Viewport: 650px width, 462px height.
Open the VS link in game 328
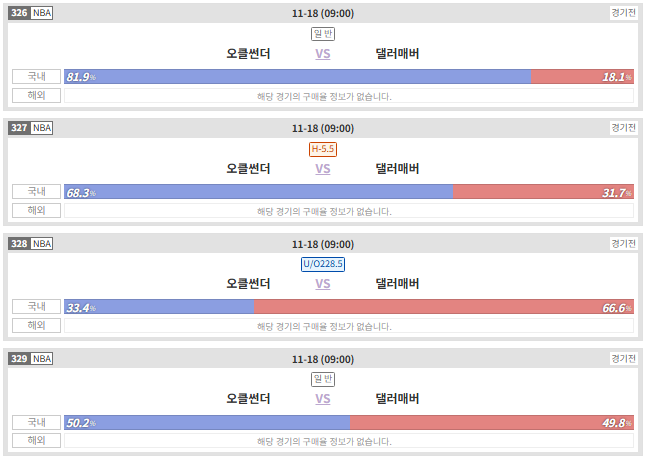coord(323,284)
